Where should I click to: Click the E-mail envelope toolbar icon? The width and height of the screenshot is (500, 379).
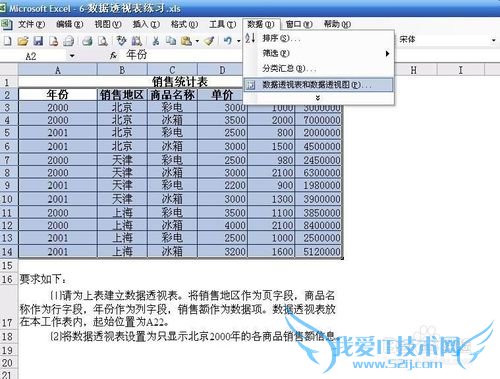[69, 41]
